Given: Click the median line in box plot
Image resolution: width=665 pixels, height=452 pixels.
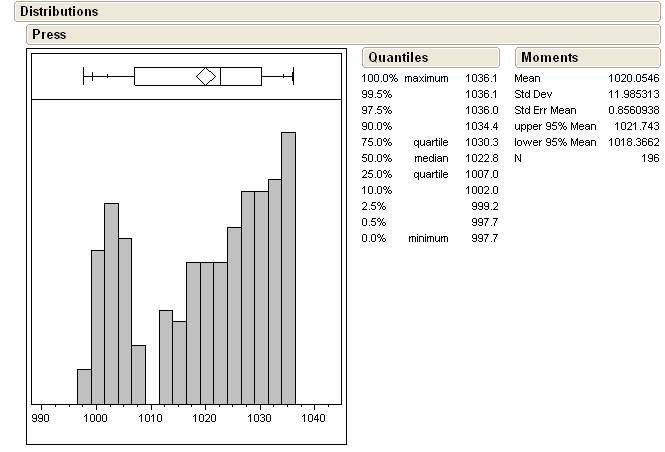Looking at the screenshot, I should 220,76.
